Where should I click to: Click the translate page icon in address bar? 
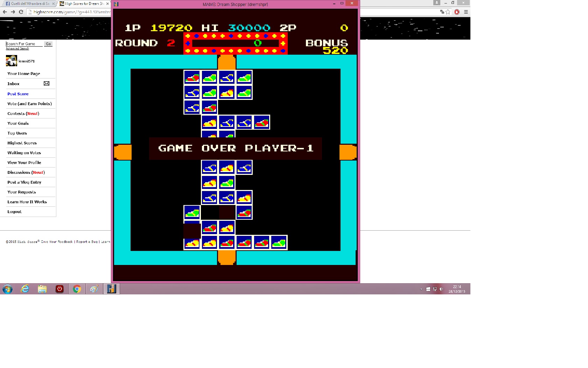442,12
